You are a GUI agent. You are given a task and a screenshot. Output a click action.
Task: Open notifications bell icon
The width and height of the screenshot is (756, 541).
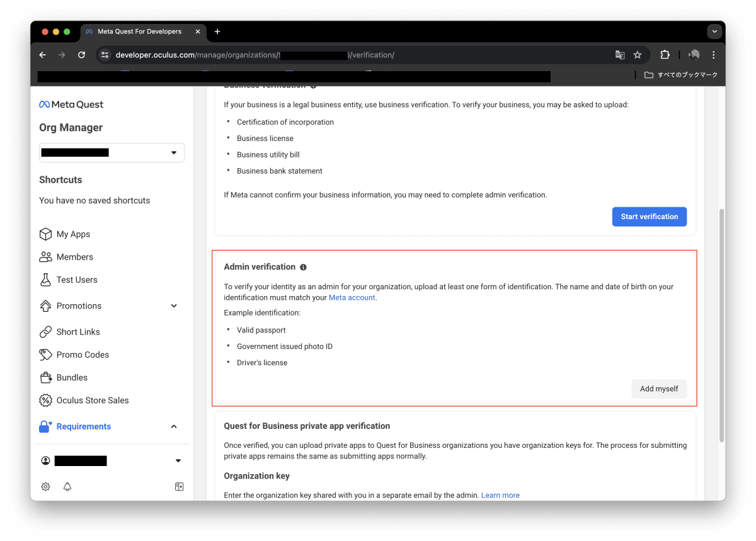coord(67,487)
